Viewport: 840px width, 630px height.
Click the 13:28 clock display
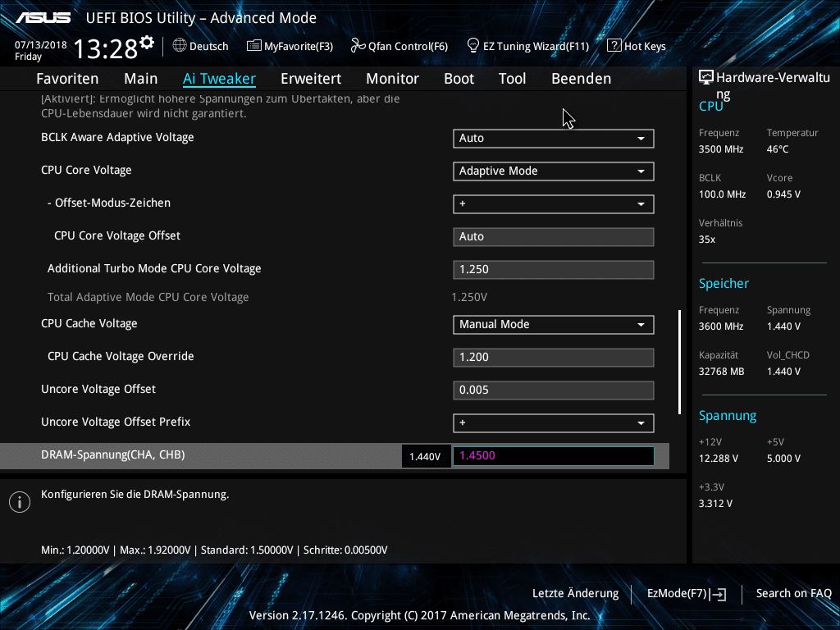tap(106, 48)
